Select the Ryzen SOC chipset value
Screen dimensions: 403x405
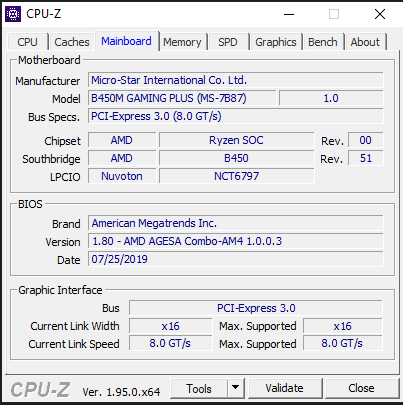pos(236,140)
